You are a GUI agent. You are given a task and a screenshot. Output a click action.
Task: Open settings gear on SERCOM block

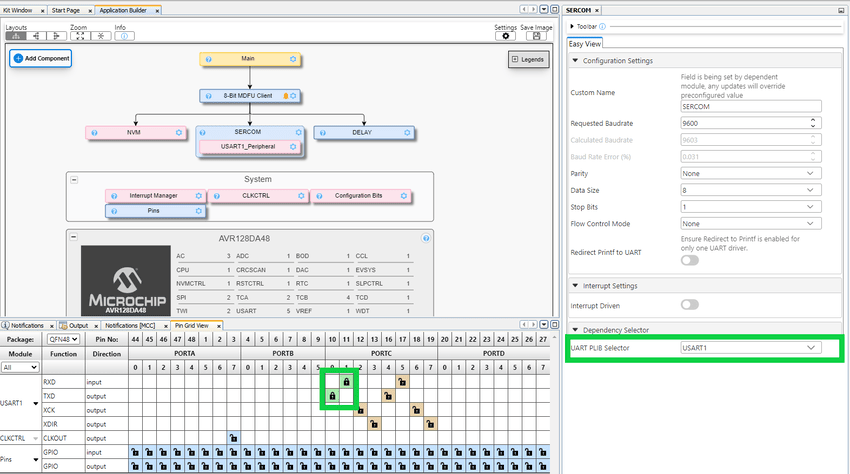[298, 132]
